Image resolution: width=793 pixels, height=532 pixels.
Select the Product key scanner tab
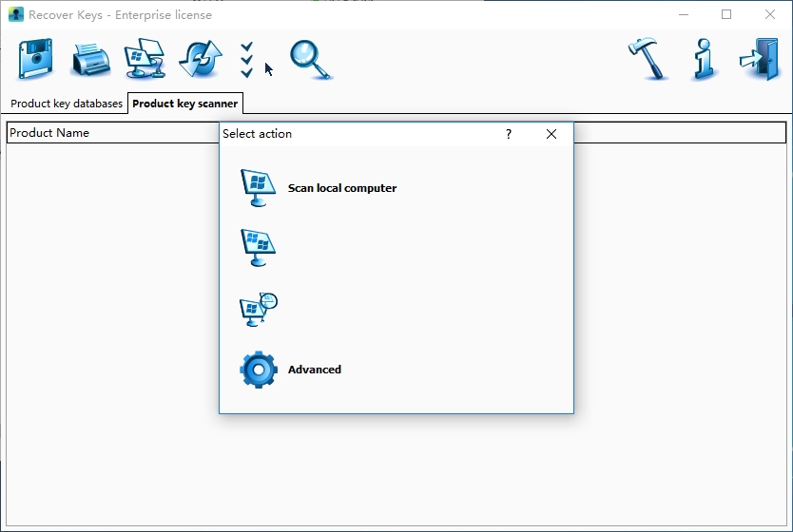(x=185, y=104)
